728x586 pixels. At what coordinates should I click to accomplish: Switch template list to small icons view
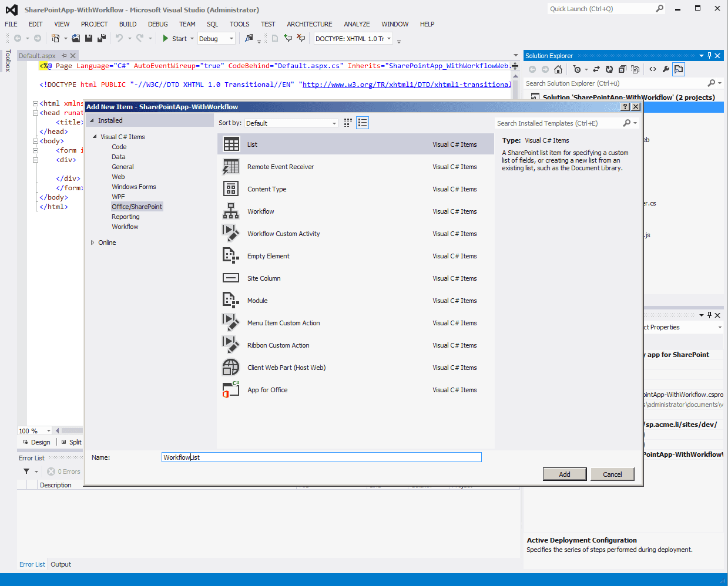tap(348, 123)
